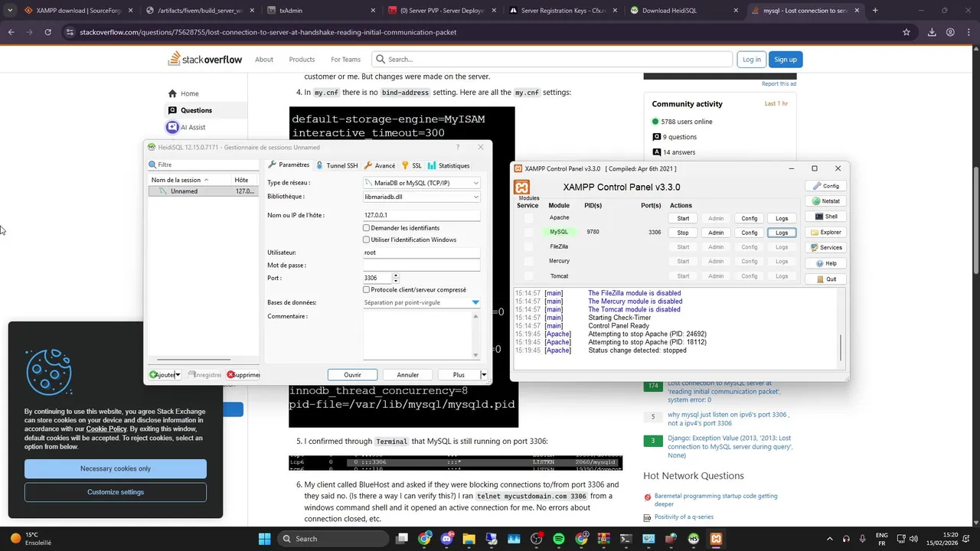
Task: Toggle the MySQL service checkbox in XAMPP
Action: pyautogui.click(x=528, y=232)
